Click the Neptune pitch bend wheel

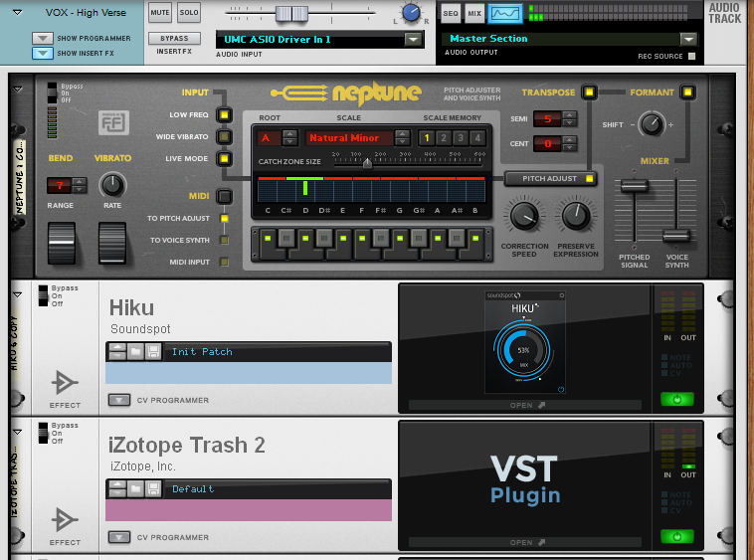pos(62,243)
